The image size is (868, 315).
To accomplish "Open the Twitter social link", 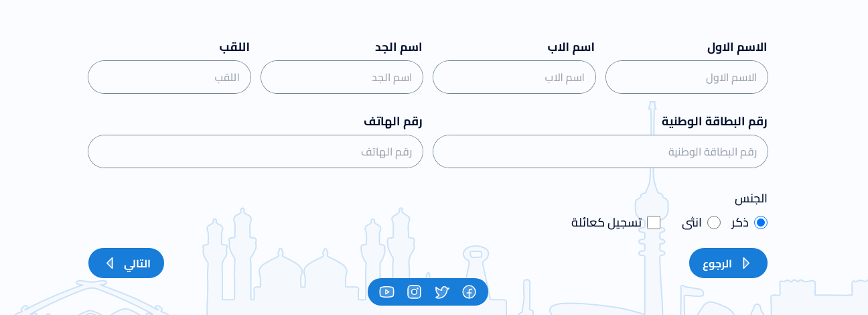I will 441,292.
